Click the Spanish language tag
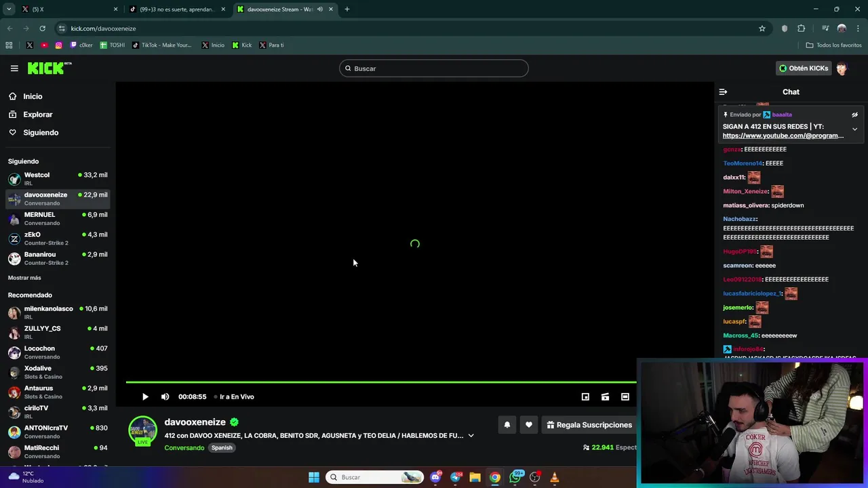Image resolution: width=868 pixels, height=488 pixels. [x=222, y=448]
